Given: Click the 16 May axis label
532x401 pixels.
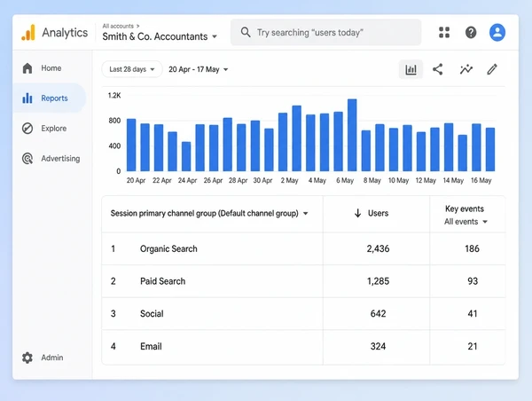Looking at the screenshot, I should [481, 181].
